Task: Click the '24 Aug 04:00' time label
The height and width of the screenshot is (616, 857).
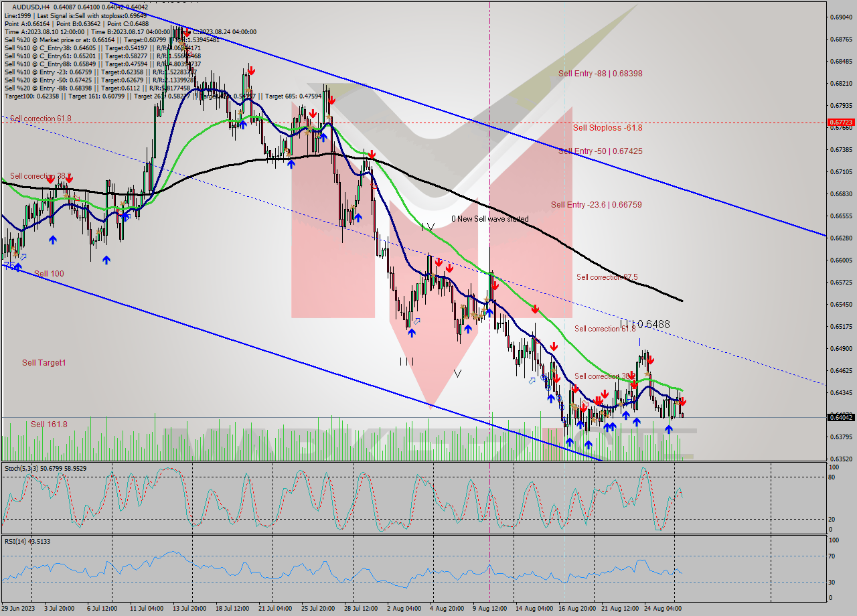Action: pyautogui.click(x=662, y=609)
